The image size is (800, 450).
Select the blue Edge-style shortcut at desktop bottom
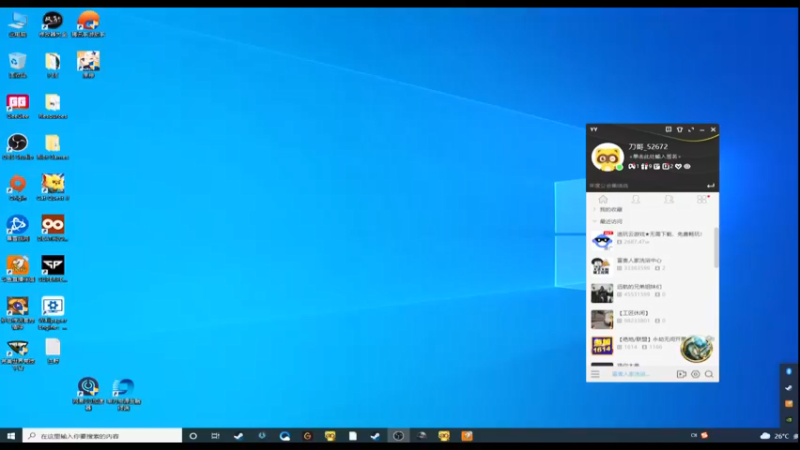123,394
